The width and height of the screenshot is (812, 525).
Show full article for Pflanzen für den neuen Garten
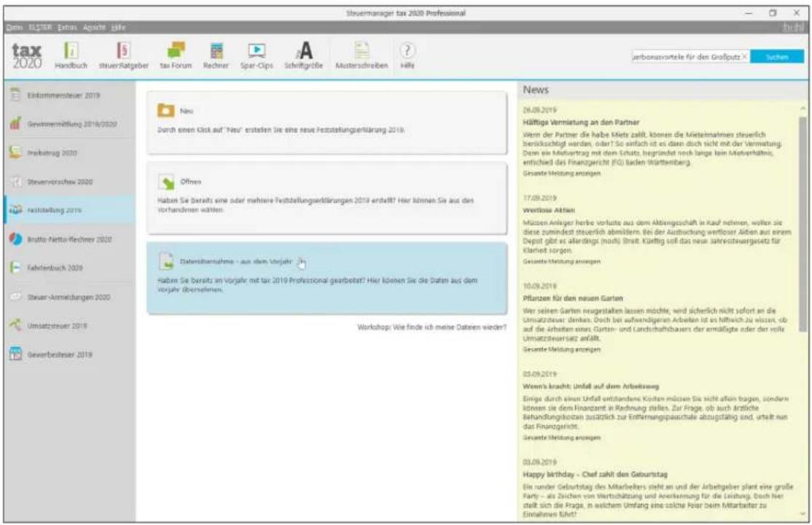point(561,349)
